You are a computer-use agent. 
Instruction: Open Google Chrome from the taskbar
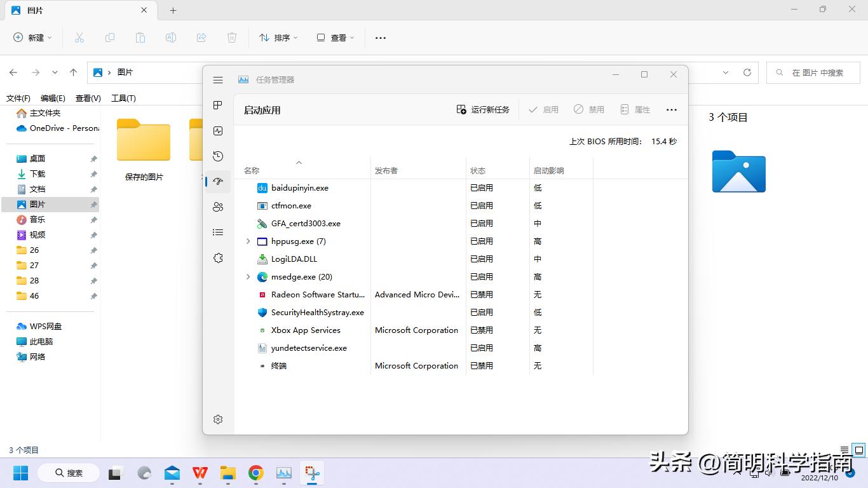(x=255, y=473)
